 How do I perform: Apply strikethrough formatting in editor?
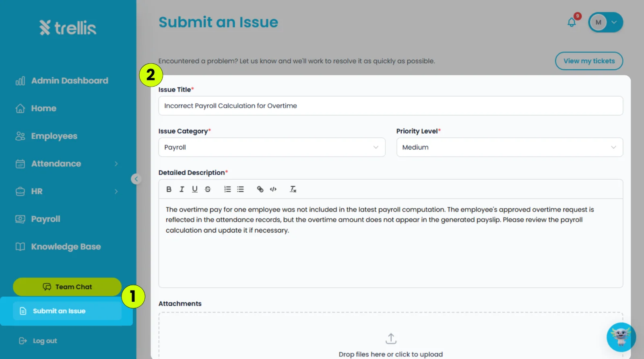point(208,189)
